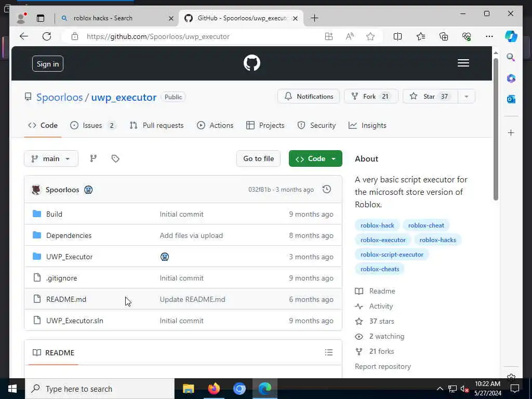Click the roblox-script-executor topic tag

(392, 255)
